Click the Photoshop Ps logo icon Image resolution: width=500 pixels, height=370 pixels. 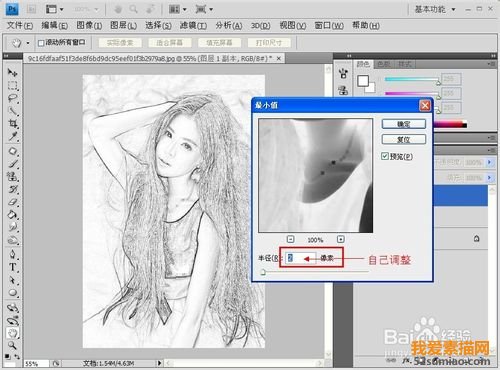[x=12, y=9]
